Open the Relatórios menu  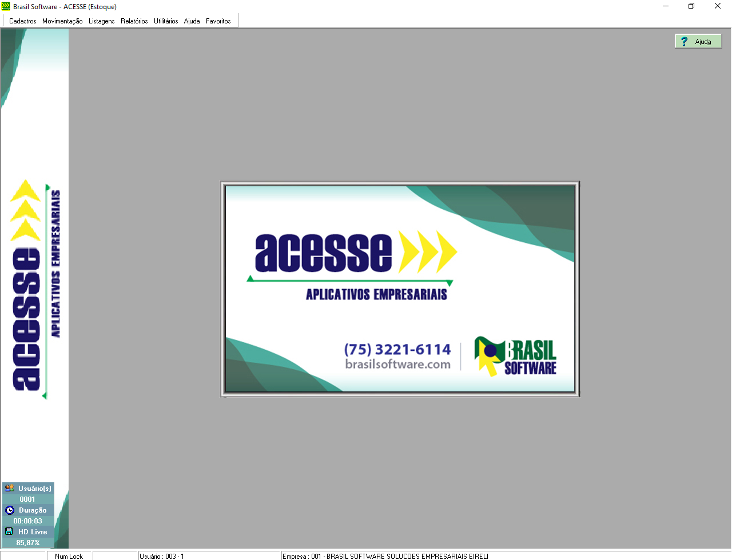tap(134, 21)
